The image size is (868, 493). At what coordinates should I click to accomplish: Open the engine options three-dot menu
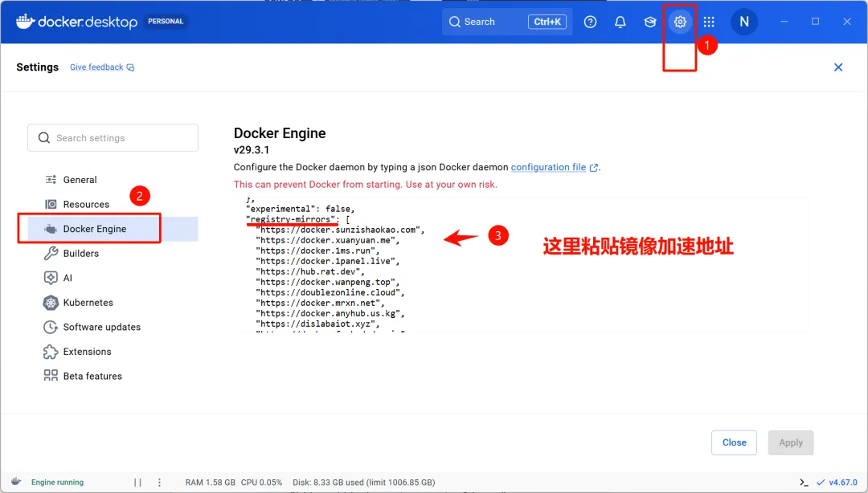point(159,483)
